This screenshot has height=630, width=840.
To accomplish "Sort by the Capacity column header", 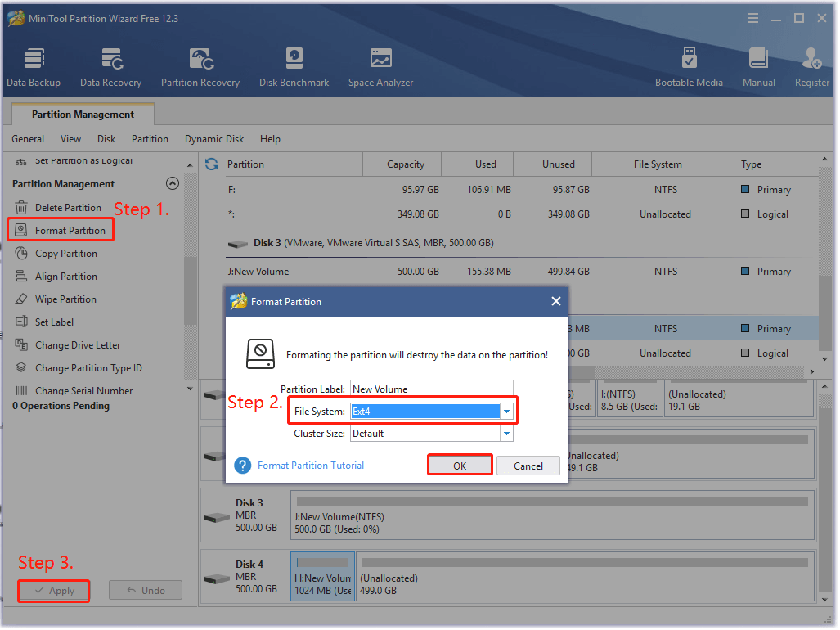I will (x=402, y=164).
